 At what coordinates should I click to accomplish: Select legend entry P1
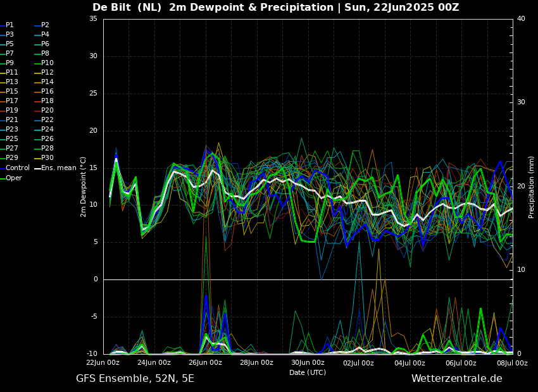pos(7,25)
